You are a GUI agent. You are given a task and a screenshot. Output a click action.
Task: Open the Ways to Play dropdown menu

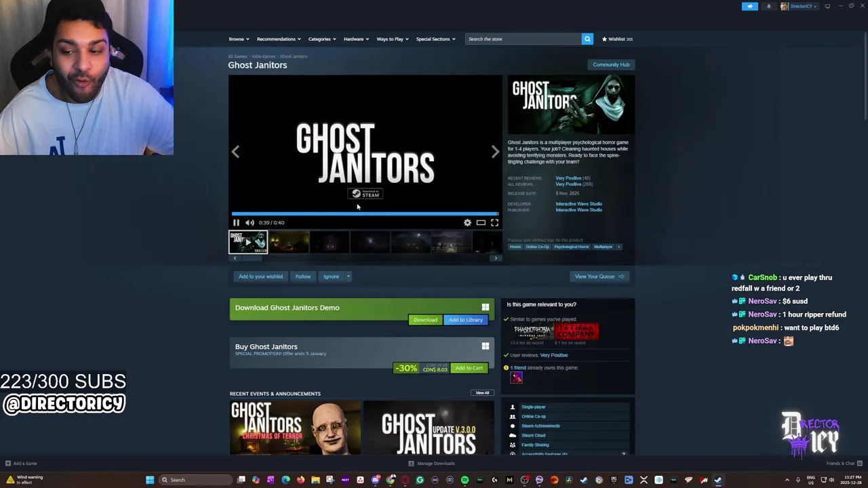(393, 39)
